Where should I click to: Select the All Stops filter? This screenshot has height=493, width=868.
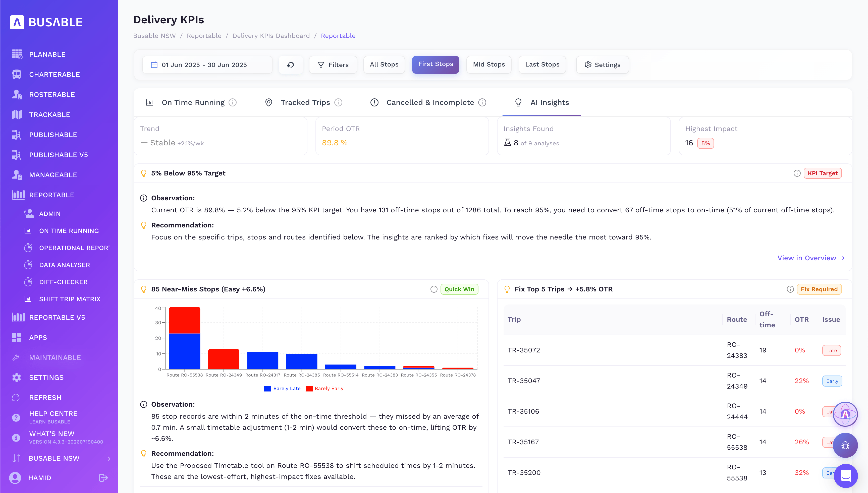[384, 65]
